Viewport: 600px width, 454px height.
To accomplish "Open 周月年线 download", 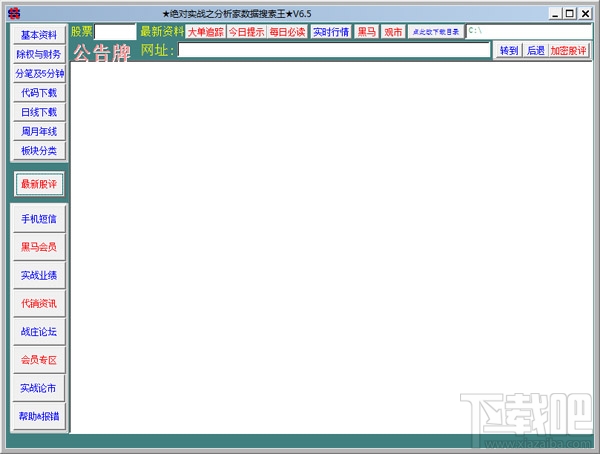I will pyautogui.click(x=39, y=131).
